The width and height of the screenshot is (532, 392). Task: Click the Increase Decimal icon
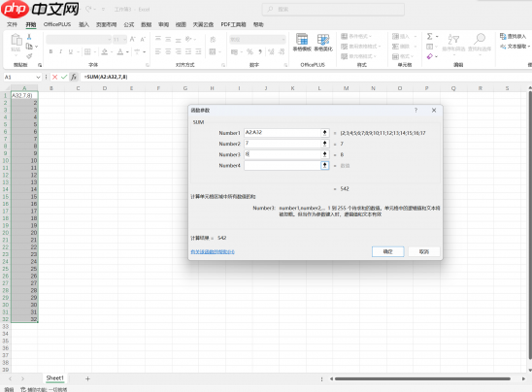click(x=271, y=51)
